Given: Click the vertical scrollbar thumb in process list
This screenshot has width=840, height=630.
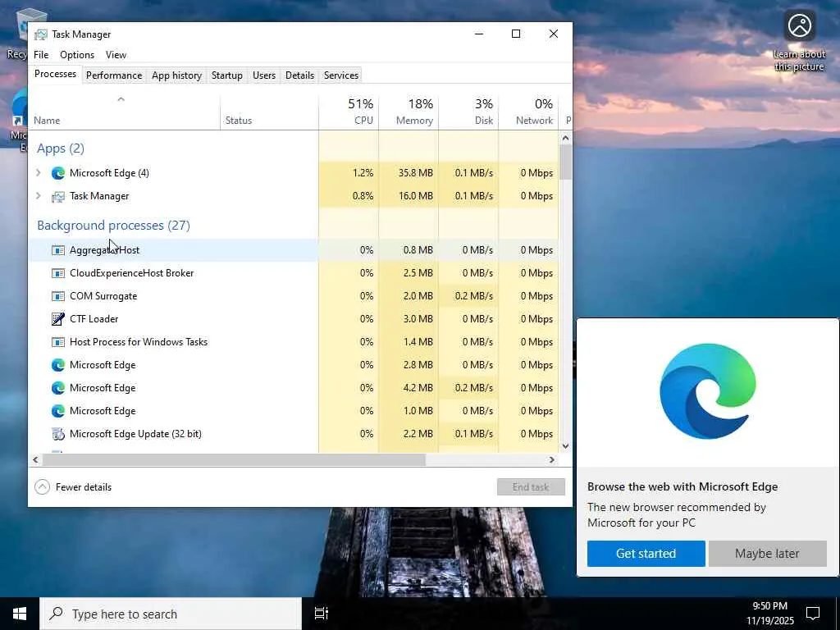Looking at the screenshot, I should (565, 162).
